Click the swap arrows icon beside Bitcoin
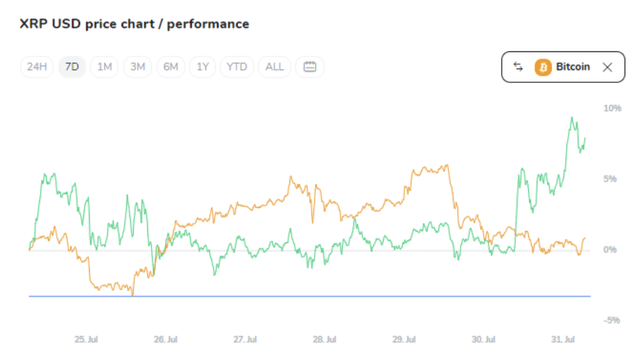Image resolution: width=643 pixels, height=364 pixels. (518, 67)
